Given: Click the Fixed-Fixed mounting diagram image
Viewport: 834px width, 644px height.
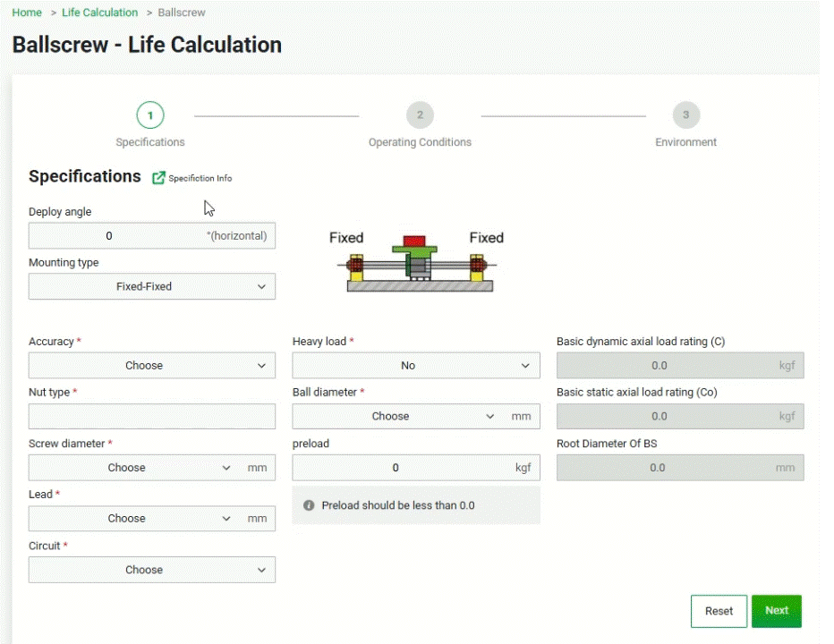Looking at the screenshot, I should [416, 261].
